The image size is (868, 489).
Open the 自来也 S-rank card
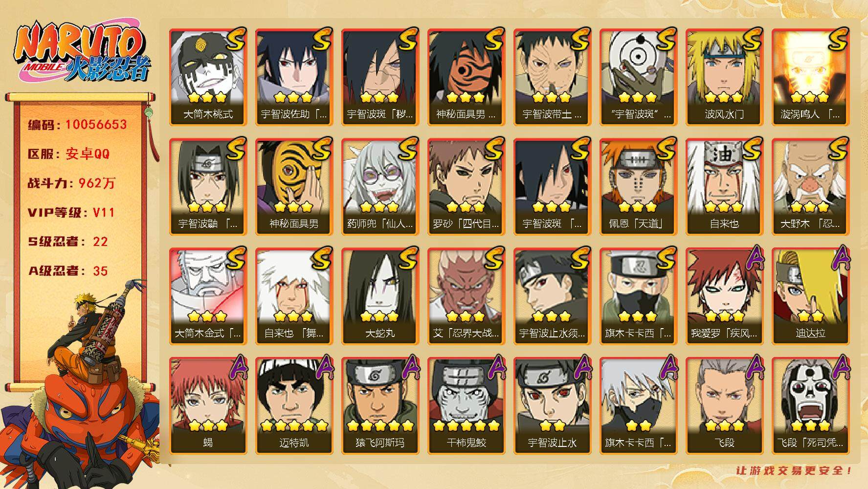[x=725, y=186]
